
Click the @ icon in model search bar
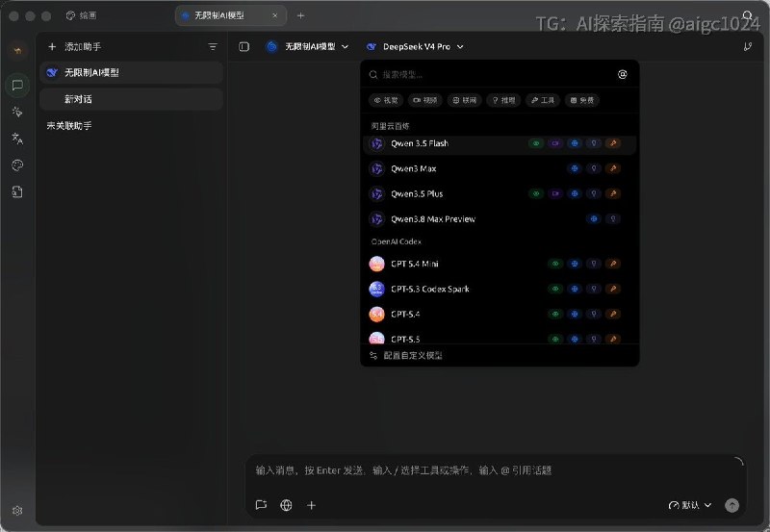622,74
